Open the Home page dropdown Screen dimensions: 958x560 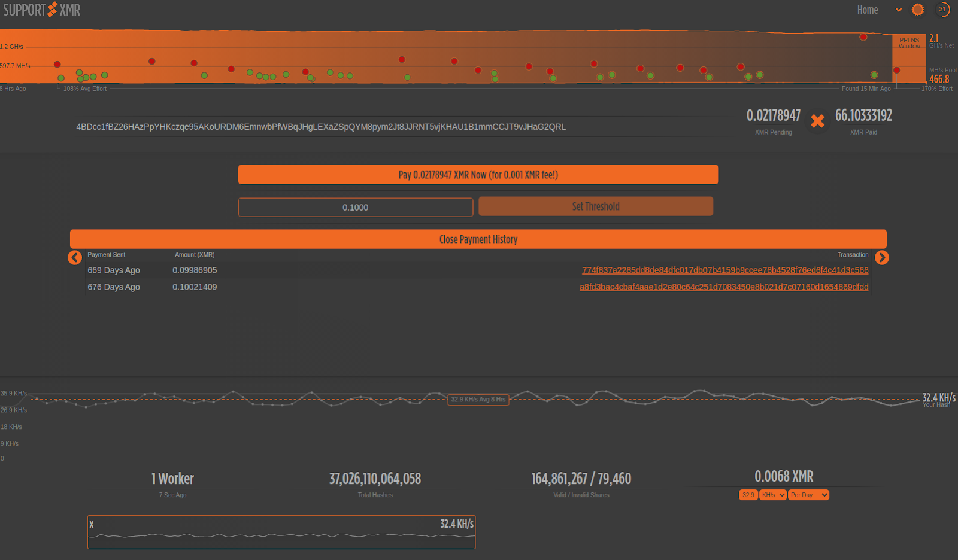point(879,10)
